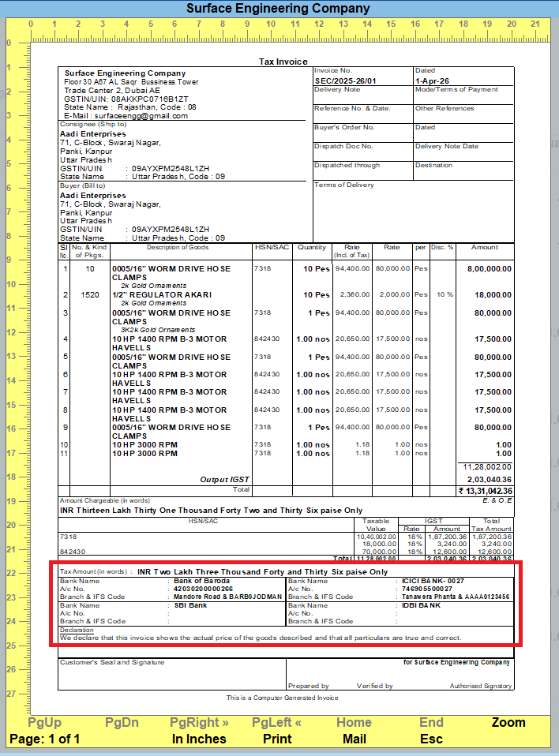The image size is (559, 756).
Task: Click the Tax Invoice heading
Action: pyautogui.click(x=283, y=62)
